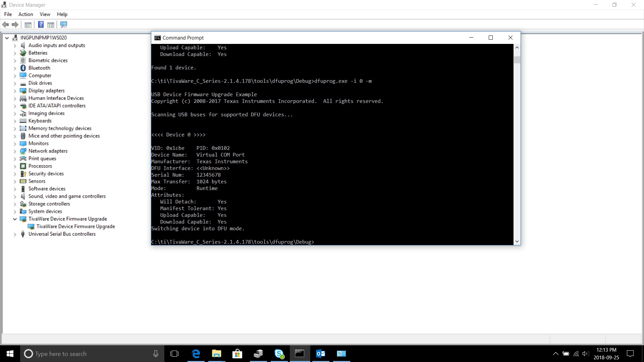This screenshot has width=644, height=362.
Task: Select the Monitors item
Action: point(38,143)
